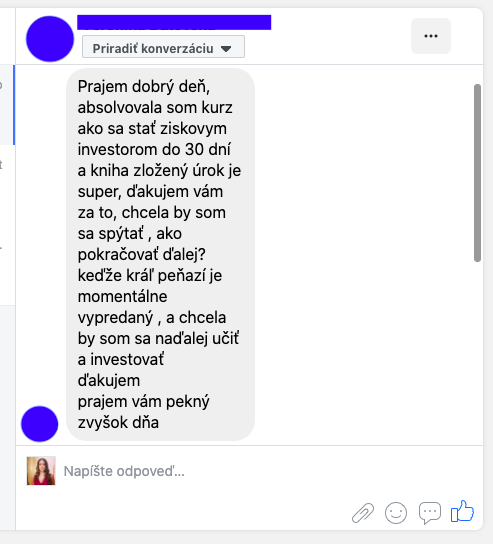Open the emoji smiley picker
This screenshot has width=493, height=544.
[396, 512]
